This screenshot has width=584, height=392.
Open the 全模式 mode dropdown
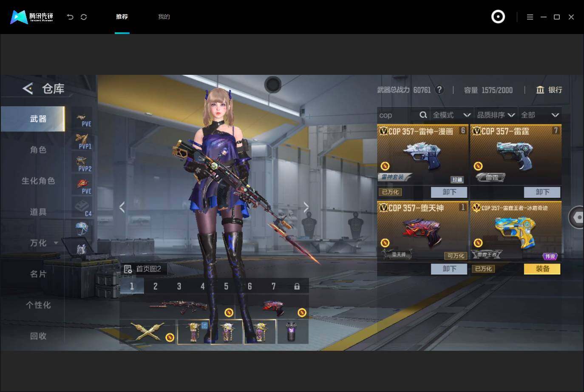pos(451,115)
